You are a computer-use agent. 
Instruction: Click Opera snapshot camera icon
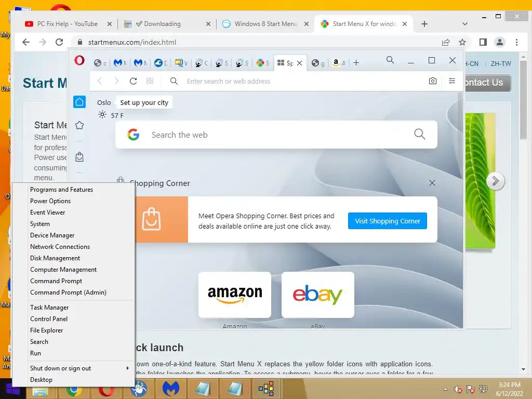tap(433, 81)
